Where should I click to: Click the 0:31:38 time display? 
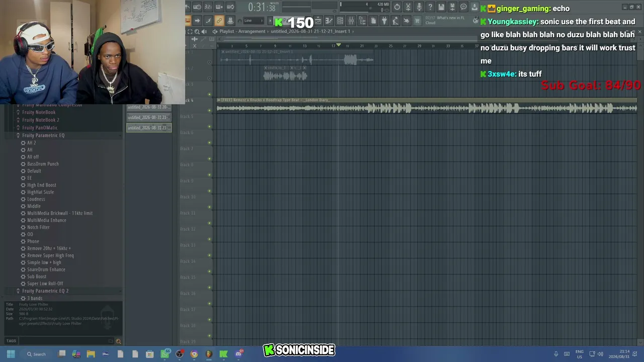click(x=262, y=7)
